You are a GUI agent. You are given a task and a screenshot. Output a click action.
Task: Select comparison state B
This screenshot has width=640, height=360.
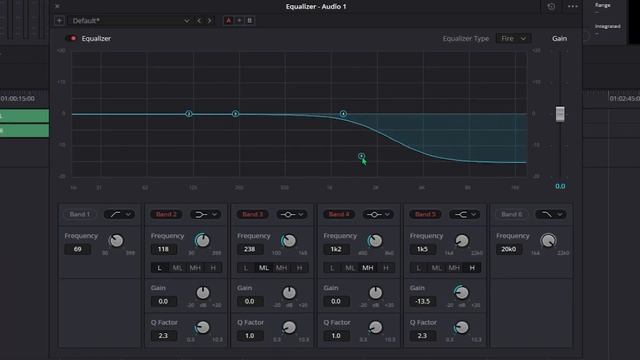coord(249,20)
